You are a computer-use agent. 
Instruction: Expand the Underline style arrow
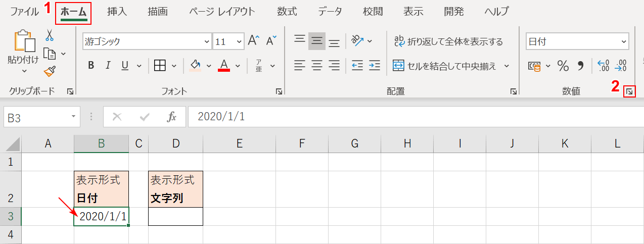click(x=139, y=65)
